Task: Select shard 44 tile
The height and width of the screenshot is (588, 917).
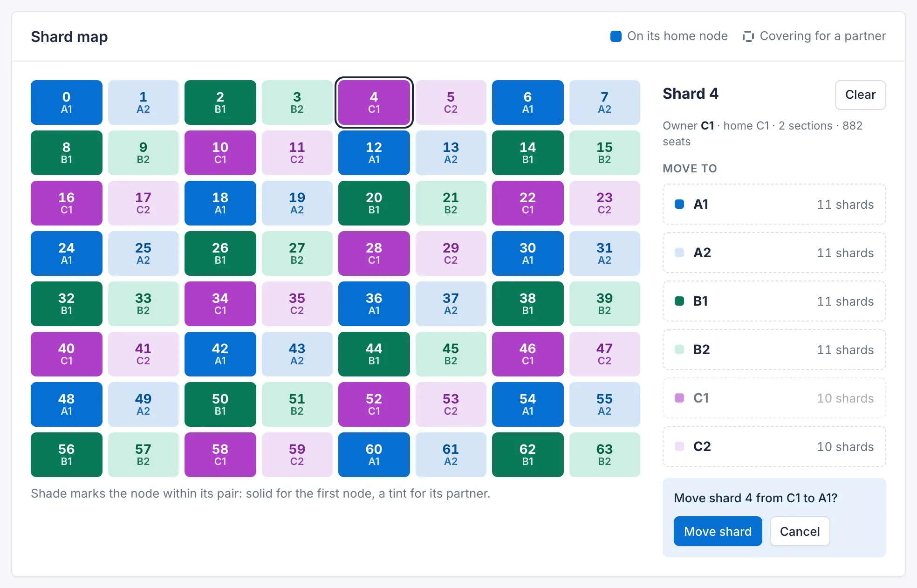Action: [374, 354]
